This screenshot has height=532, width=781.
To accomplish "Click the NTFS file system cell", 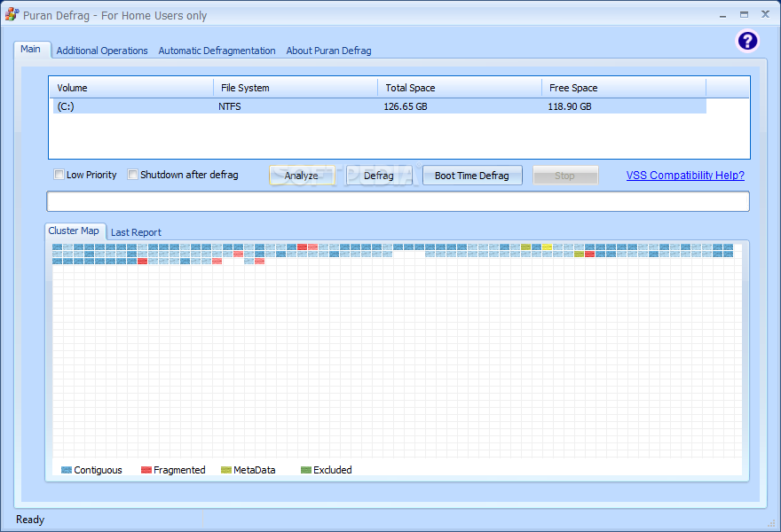I will (230, 106).
